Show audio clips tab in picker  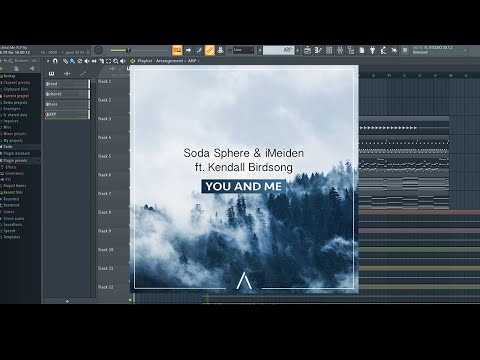[67, 73]
